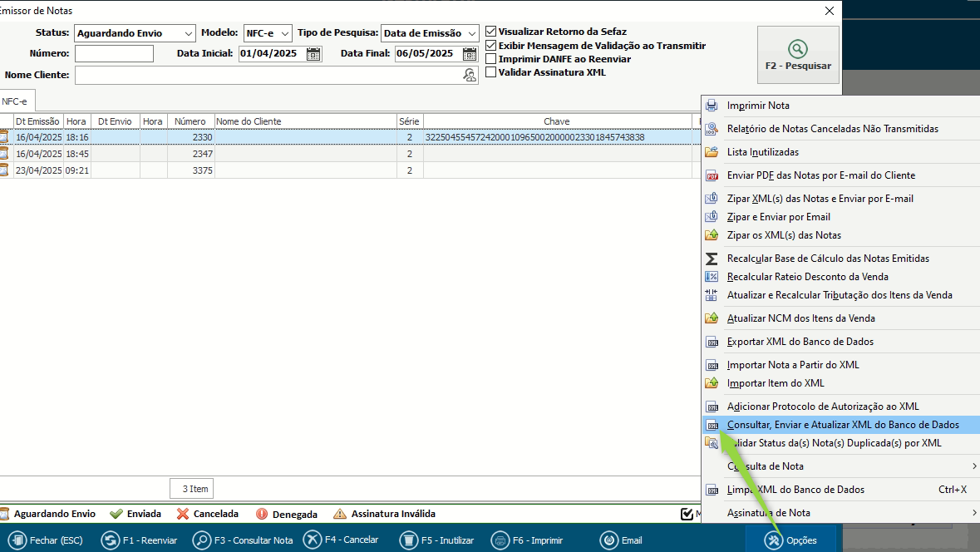Click the client search icon in Nome Cliente
The height and width of the screenshot is (552, 980).
470,76
